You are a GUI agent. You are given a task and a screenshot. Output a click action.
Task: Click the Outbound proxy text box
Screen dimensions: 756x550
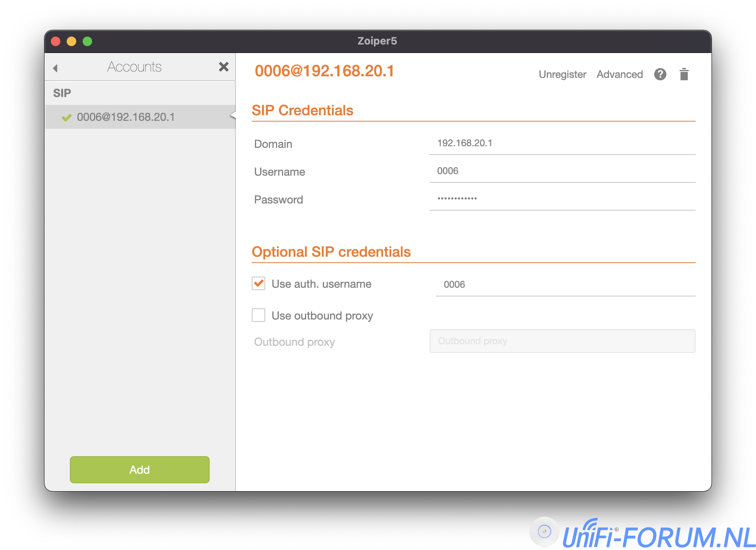tap(562, 341)
